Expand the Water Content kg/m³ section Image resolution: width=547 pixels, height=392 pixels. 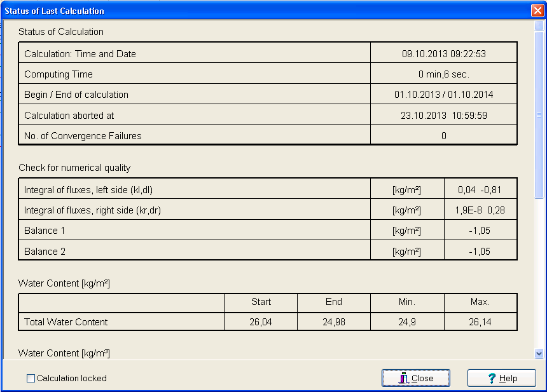[x=64, y=353]
